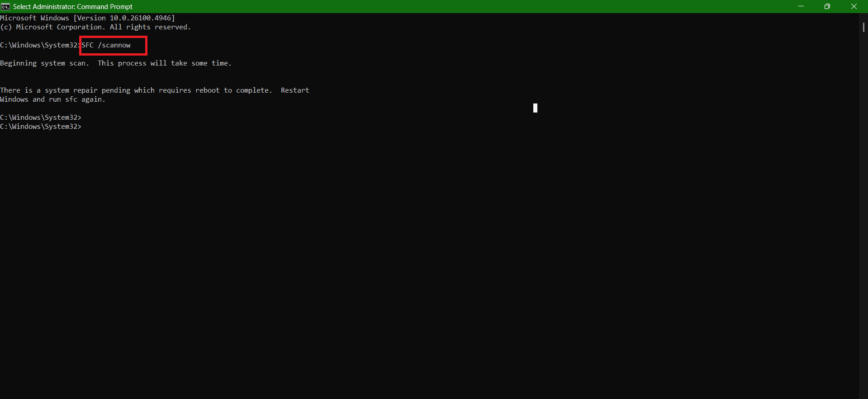Click the word 'reboot' in the repair message
The height and width of the screenshot is (399, 868).
(208, 90)
